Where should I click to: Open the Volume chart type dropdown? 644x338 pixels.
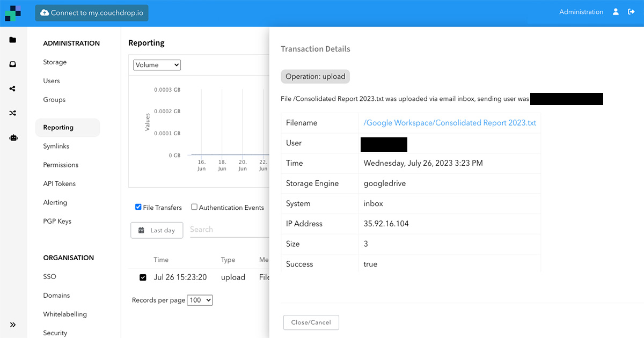157,64
